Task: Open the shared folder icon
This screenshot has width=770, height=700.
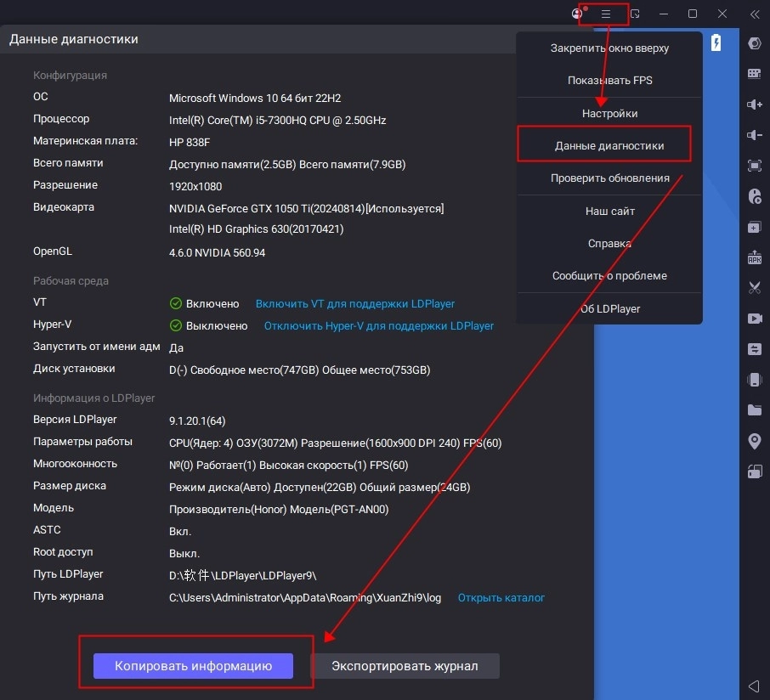Action: coord(754,410)
